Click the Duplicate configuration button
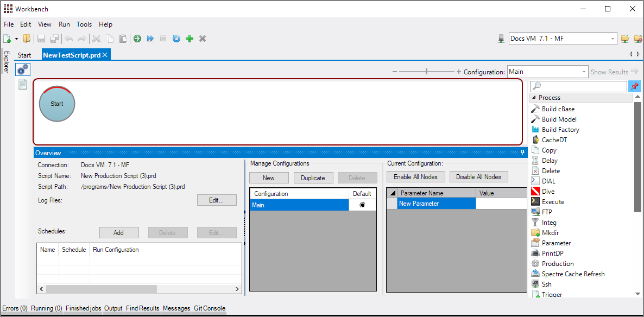This screenshot has width=644, height=317. pyautogui.click(x=313, y=177)
